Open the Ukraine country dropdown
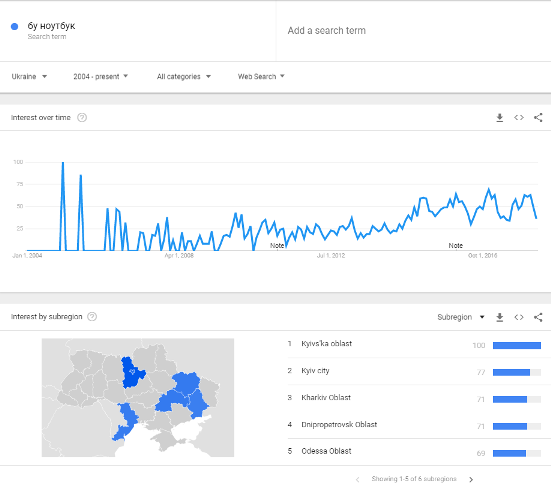Image resolution: width=551 pixels, height=490 pixels. [29, 76]
